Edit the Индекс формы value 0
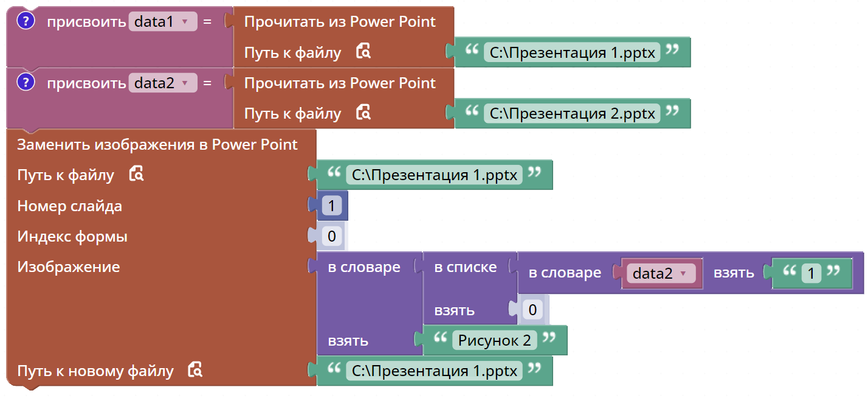Viewport: 868px width, 401px height. click(x=331, y=236)
